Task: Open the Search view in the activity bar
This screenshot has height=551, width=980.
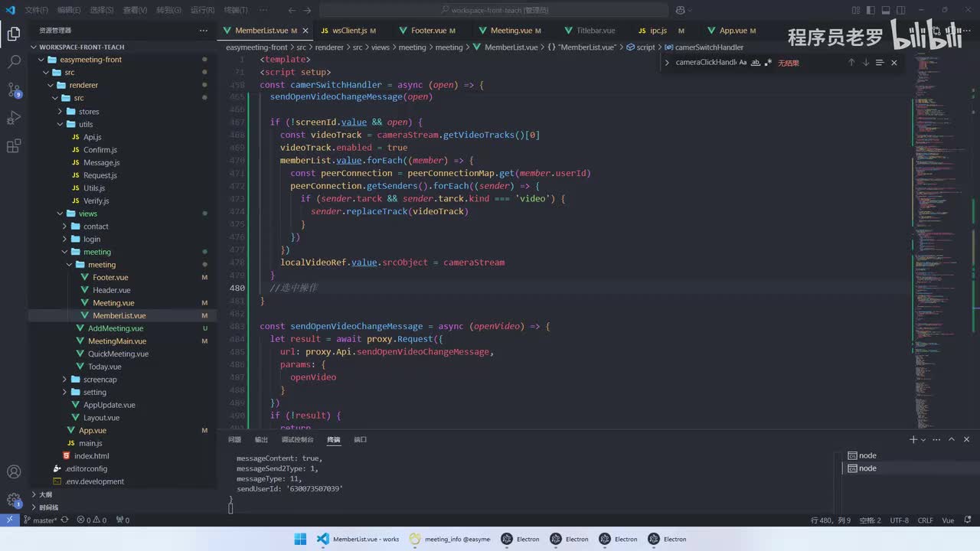Action: click(14, 62)
